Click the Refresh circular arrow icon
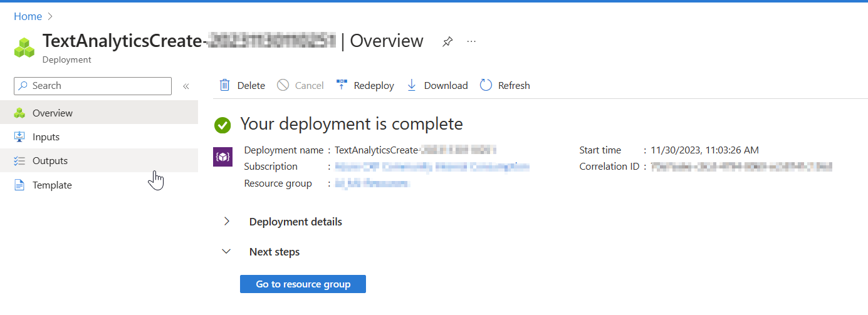Image resolution: width=868 pixels, height=315 pixels. [x=486, y=85]
